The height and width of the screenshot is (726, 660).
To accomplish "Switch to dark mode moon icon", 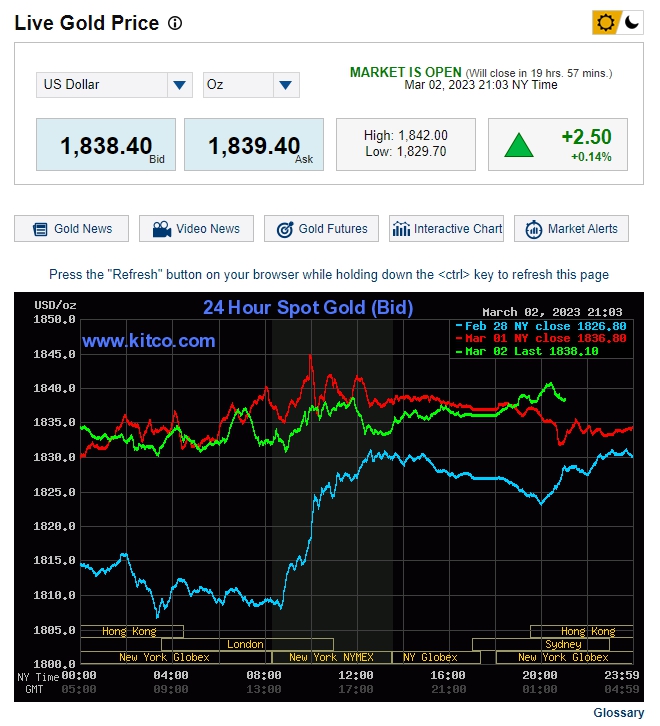I will (x=631, y=22).
